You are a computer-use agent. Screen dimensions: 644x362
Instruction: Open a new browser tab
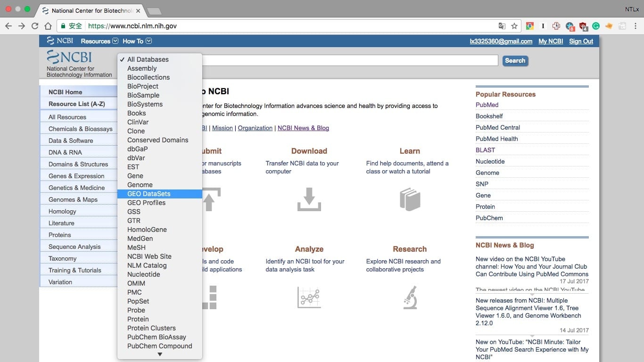tap(154, 11)
